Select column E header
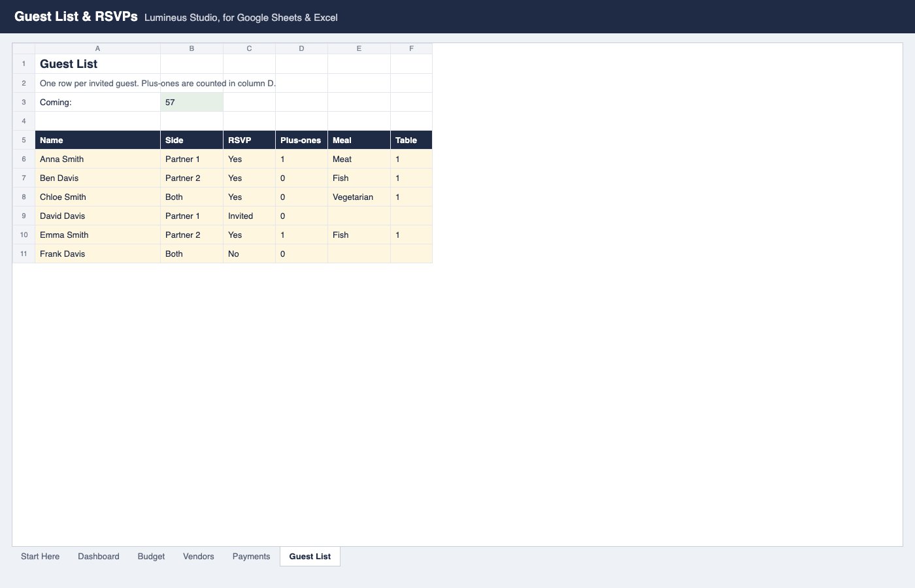Screen dimensions: 915x588 point(359,48)
